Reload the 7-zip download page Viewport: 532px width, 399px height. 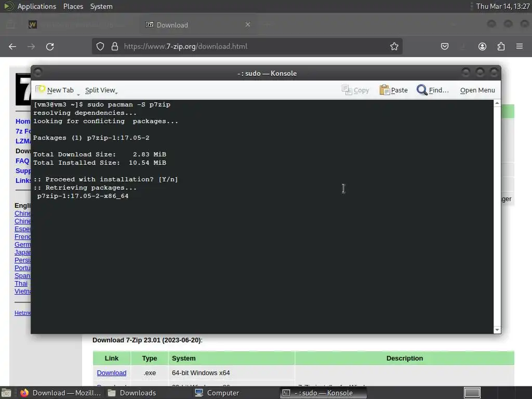click(50, 46)
